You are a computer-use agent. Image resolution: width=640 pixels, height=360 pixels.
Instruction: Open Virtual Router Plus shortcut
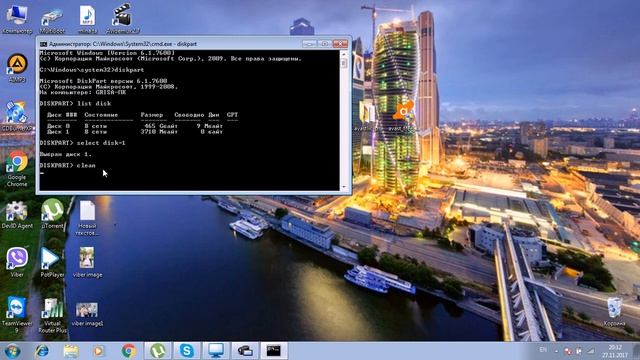coord(52,315)
